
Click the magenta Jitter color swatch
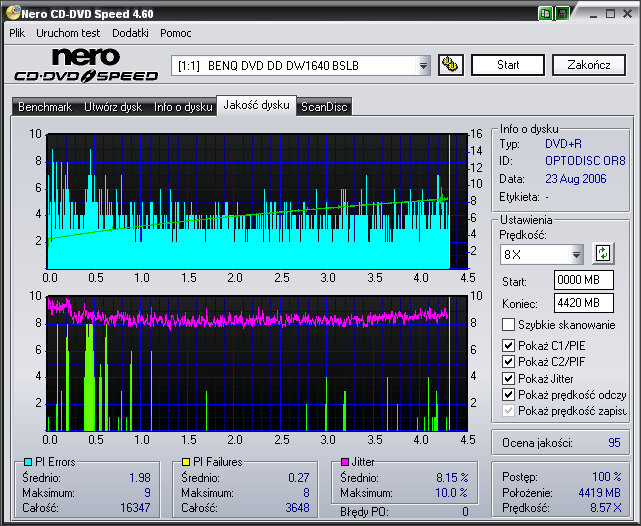[x=345, y=462]
